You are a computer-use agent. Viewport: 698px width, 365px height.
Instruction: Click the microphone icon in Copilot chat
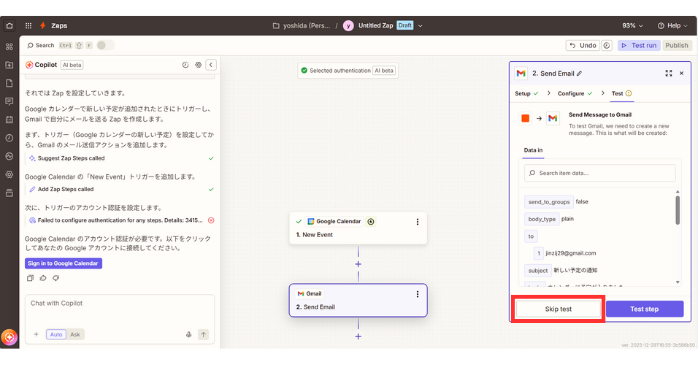(x=189, y=334)
